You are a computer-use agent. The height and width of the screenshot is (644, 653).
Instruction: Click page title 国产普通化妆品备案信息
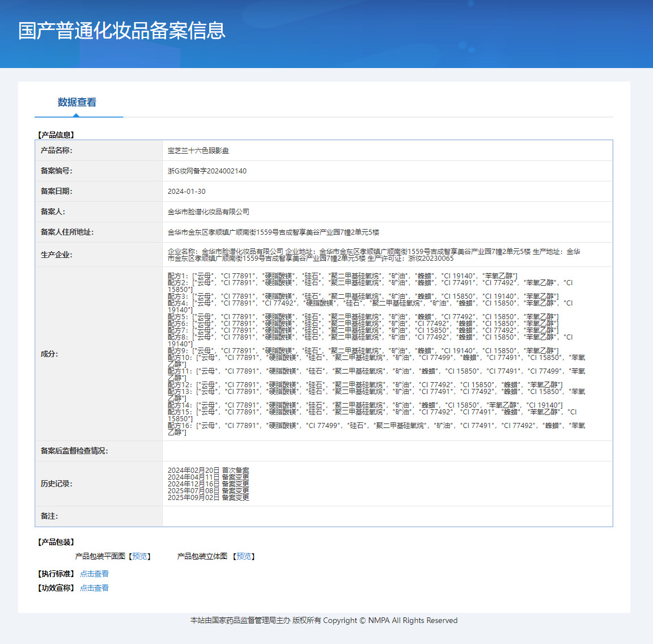(122, 31)
